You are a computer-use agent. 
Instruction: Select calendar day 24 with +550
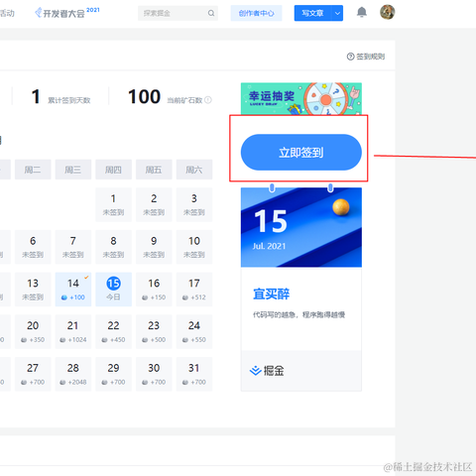pyautogui.click(x=194, y=331)
